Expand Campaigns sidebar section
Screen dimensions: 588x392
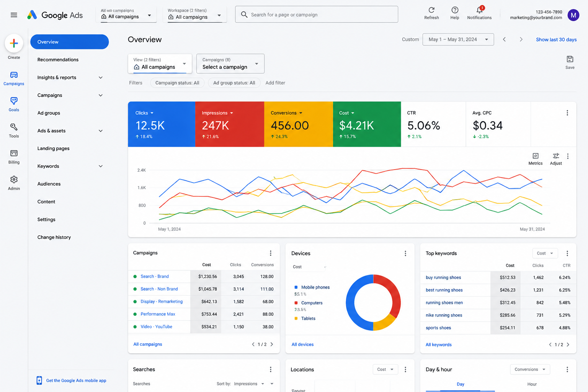[x=101, y=95]
